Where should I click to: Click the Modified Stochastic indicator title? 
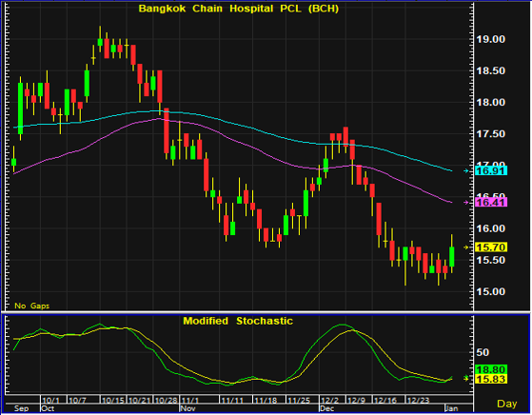(238, 321)
